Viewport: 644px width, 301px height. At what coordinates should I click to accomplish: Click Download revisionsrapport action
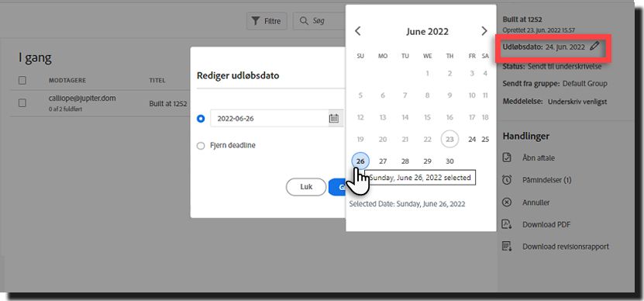click(566, 247)
